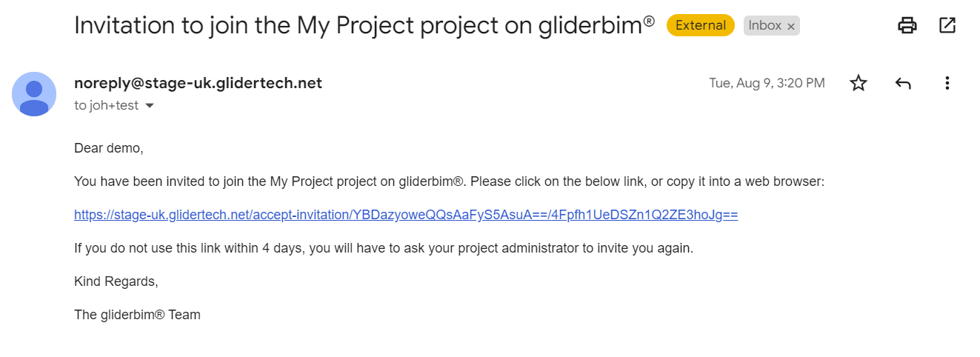
Task: Click the yellow External label
Action: coord(700,25)
